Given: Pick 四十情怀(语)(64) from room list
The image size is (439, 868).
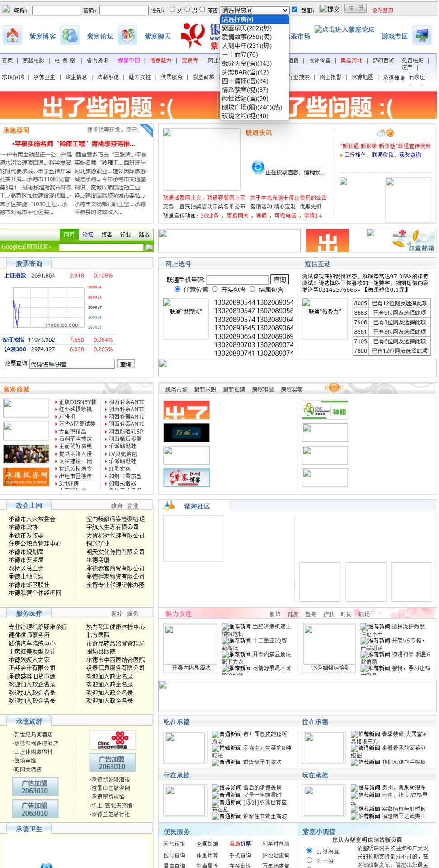Looking at the screenshot, I should coord(255,81).
